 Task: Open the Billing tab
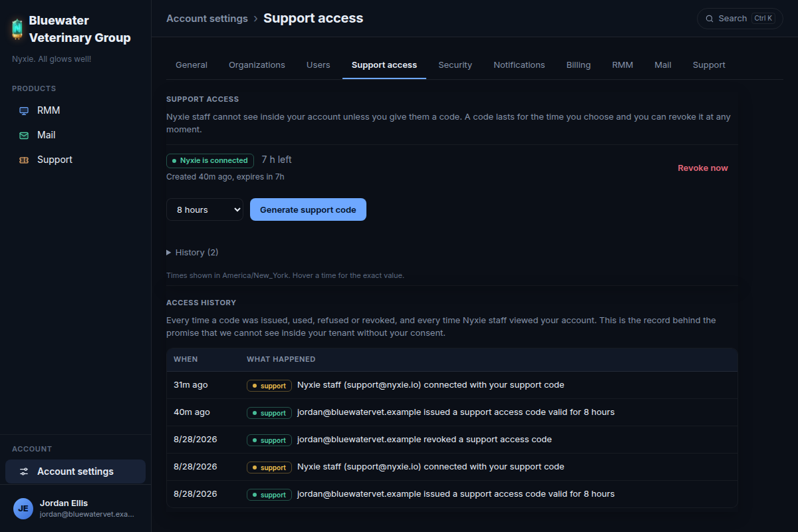click(579, 65)
